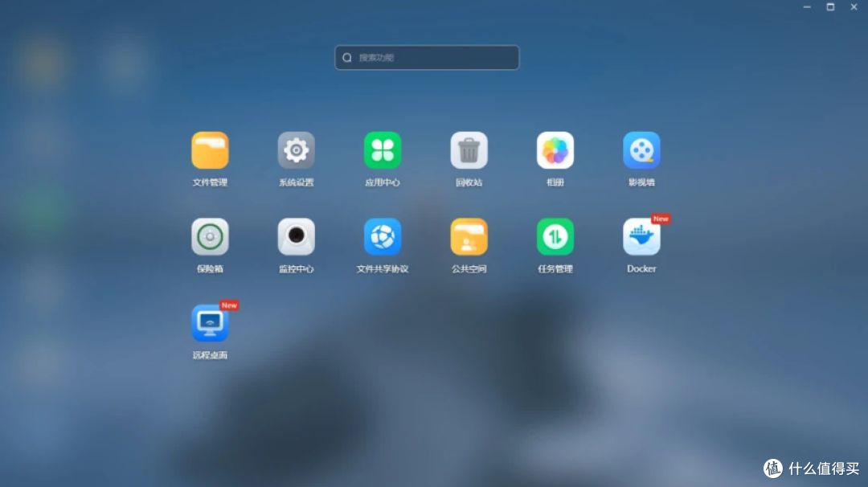Open the 文件管理 file manager app
The image size is (868, 487).
coord(210,150)
